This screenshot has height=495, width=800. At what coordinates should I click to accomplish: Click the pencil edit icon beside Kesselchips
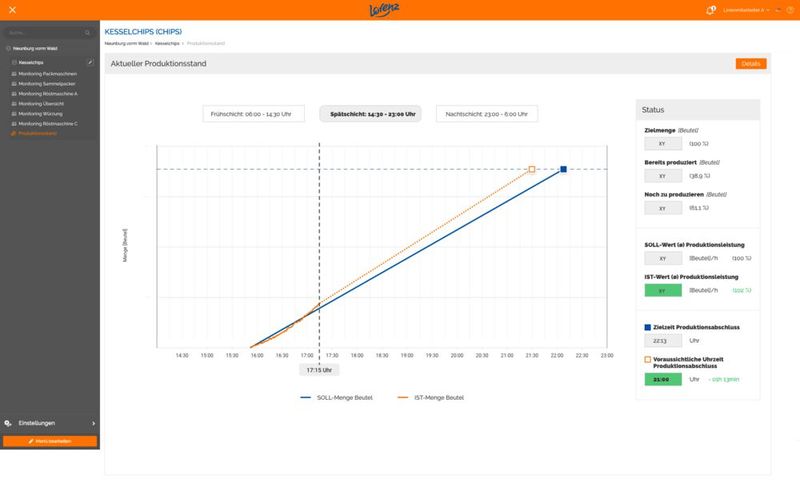[x=90, y=62]
